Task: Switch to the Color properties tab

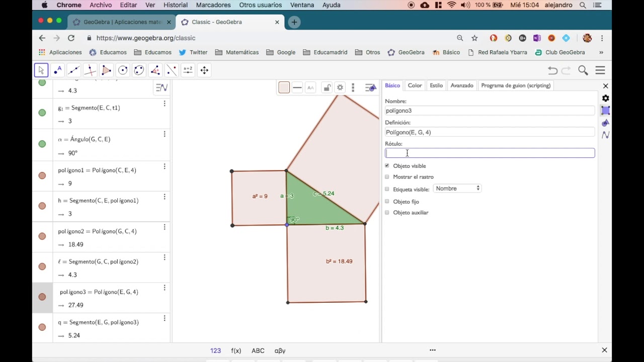Action: [x=415, y=85]
